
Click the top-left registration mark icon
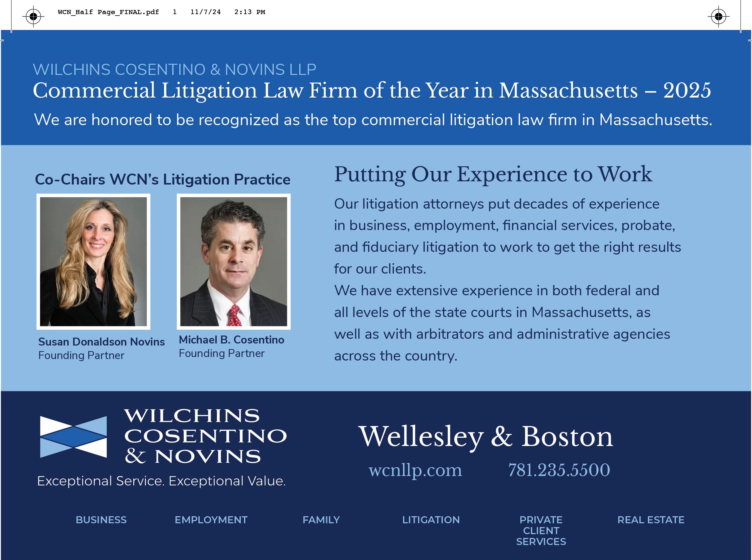tap(33, 16)
